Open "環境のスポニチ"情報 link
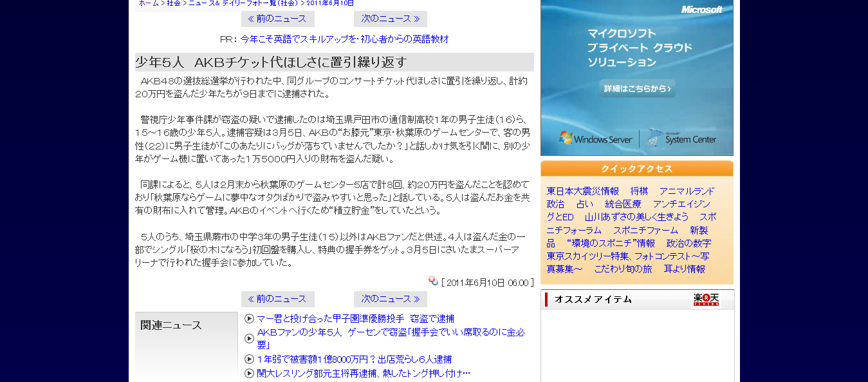 611,243
